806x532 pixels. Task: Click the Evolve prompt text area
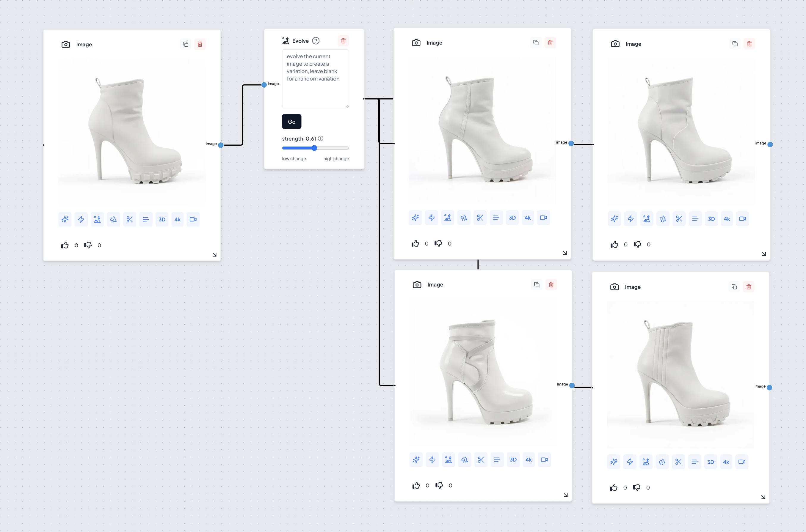pos(315,79)
